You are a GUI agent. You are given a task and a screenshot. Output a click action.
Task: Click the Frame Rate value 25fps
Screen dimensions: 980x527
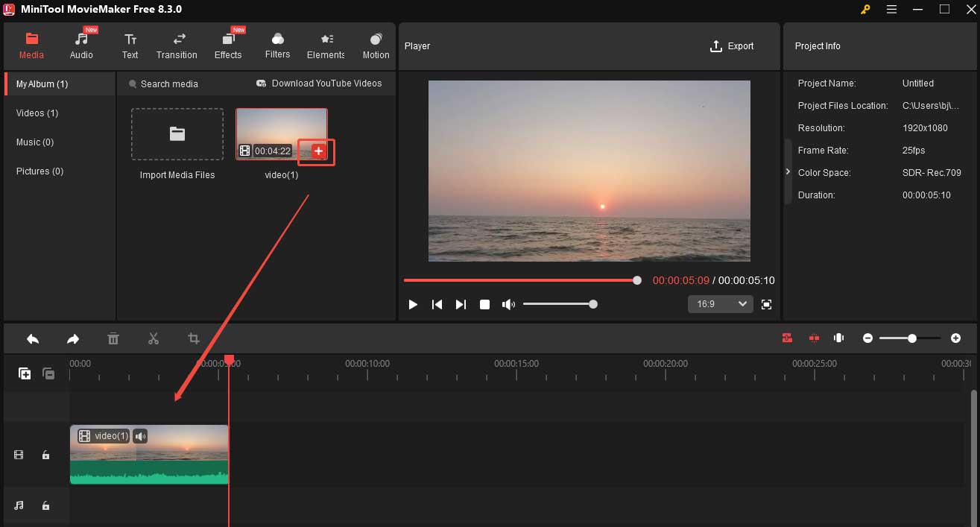tap(913, 150)
